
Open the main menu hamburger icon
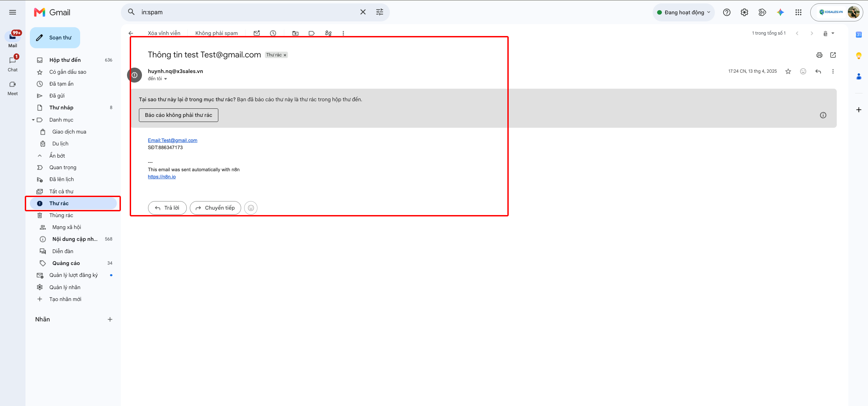(13, 12)
